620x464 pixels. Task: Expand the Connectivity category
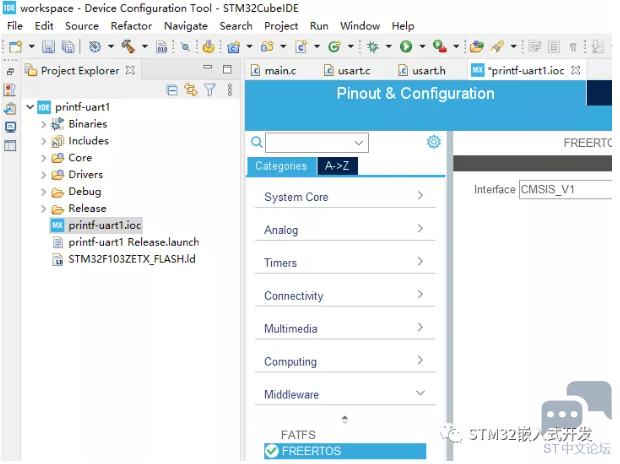pyautogui.click(x=345, y=295)
